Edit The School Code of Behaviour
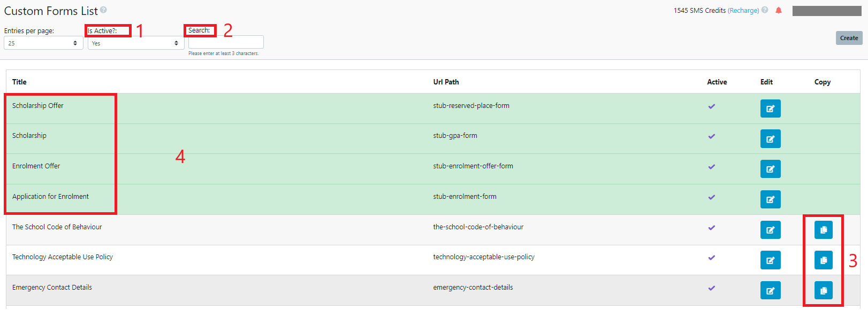Viewport: 868px width, 310px height. click(x=770, y=230)
